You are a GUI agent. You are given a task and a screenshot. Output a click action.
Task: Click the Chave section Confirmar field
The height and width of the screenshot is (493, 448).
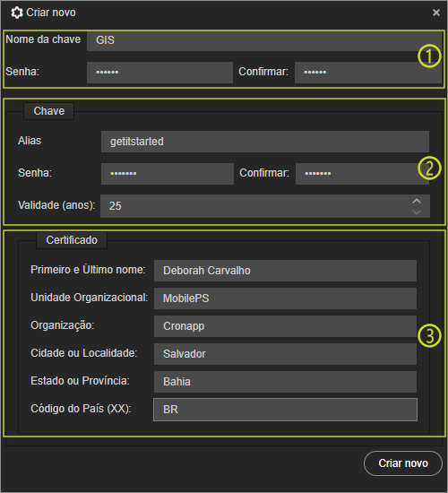point(362,174)
